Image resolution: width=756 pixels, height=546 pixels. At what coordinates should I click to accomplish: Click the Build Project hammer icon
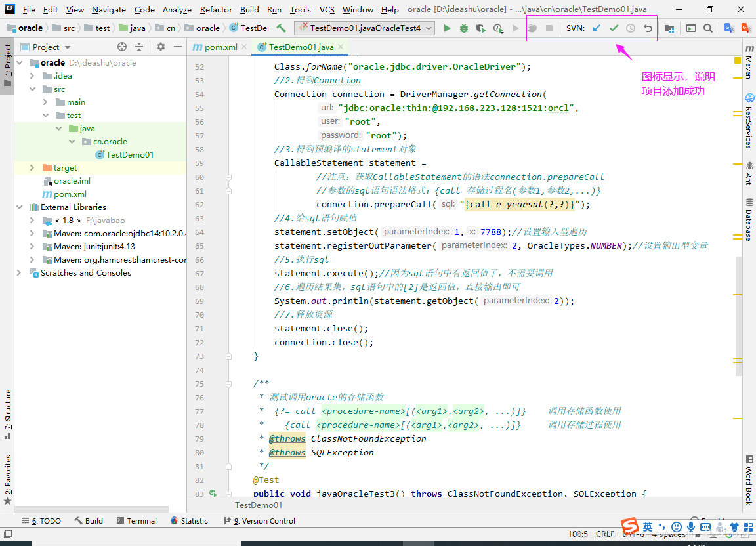[281, 28]
